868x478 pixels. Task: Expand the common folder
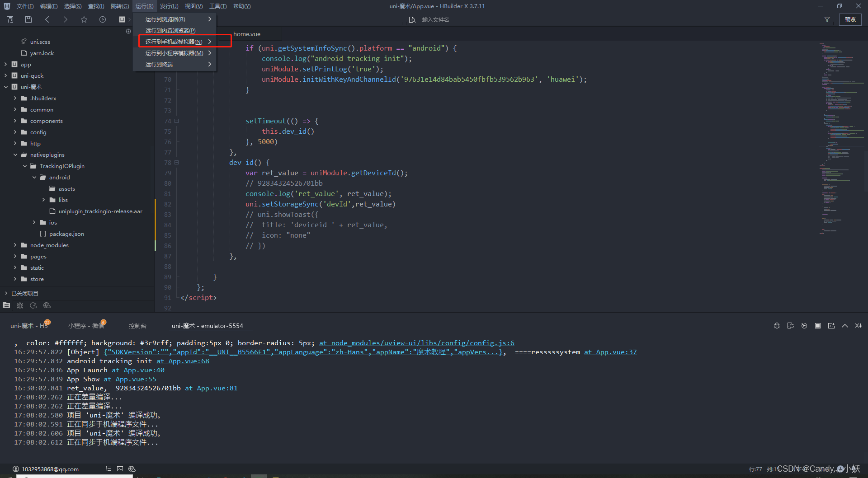(15, 109)
